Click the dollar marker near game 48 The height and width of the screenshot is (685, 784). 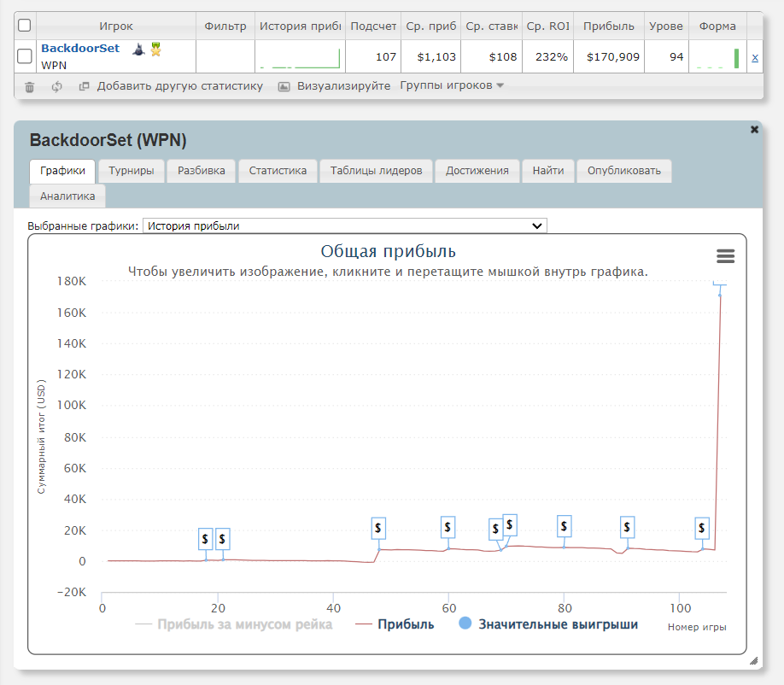tap(377, 529)
